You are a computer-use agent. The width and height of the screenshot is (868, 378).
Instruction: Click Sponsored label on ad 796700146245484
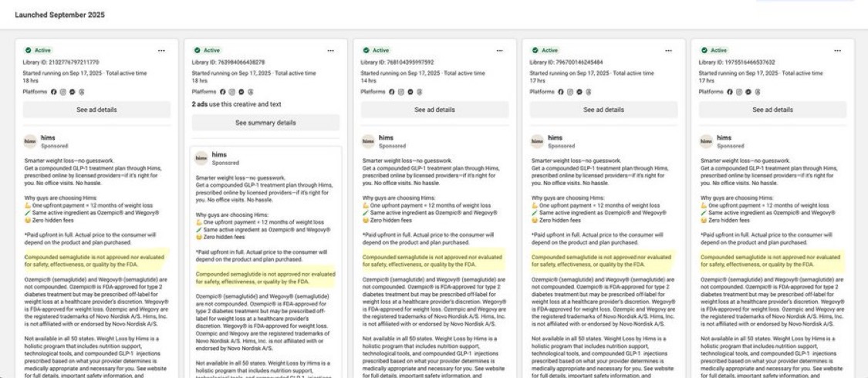pos(561,146)
